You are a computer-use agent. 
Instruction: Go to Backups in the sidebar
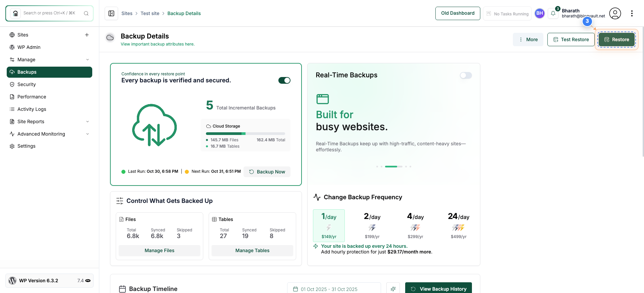click(49, 72)
